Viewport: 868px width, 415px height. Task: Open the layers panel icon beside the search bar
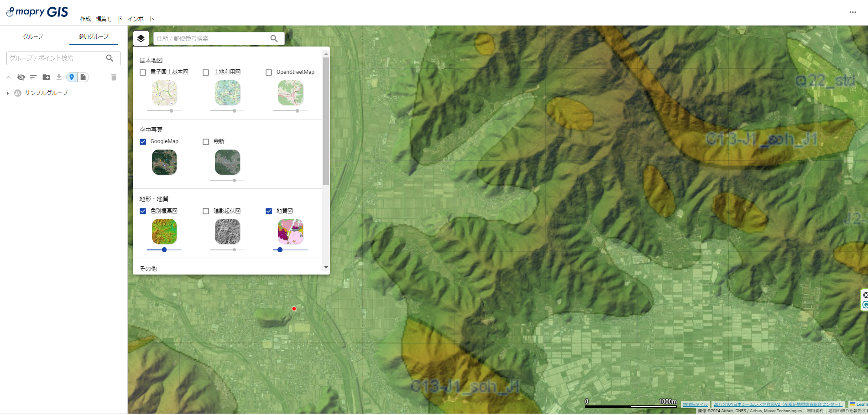[141, 38]
